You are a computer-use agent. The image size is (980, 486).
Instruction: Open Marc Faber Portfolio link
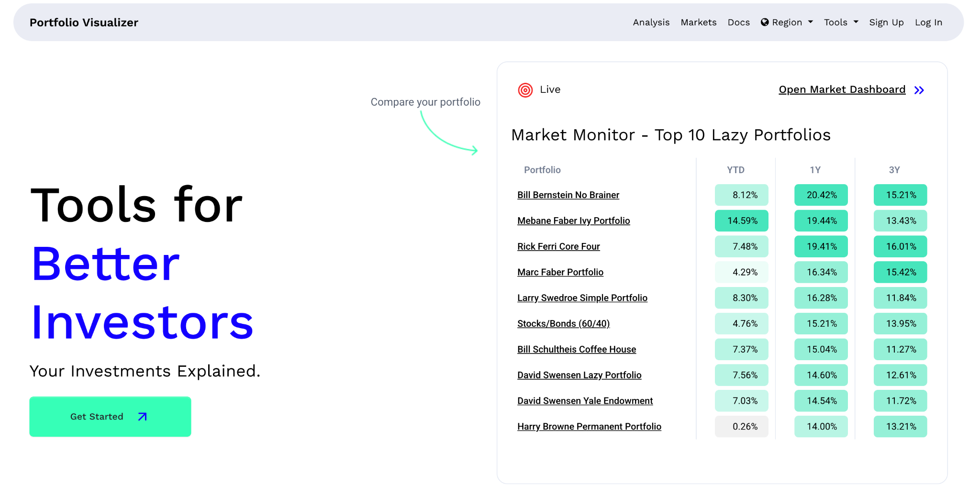click(560, 272)
